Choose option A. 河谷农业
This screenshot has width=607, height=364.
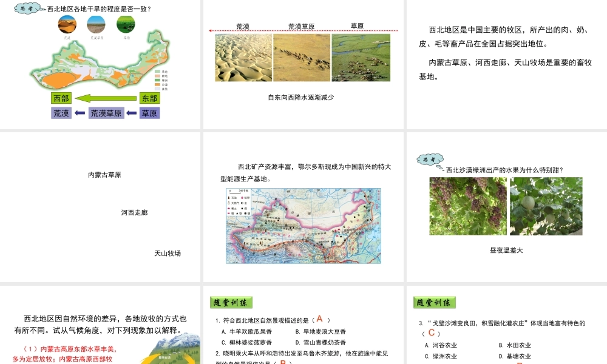coord(441,345)
